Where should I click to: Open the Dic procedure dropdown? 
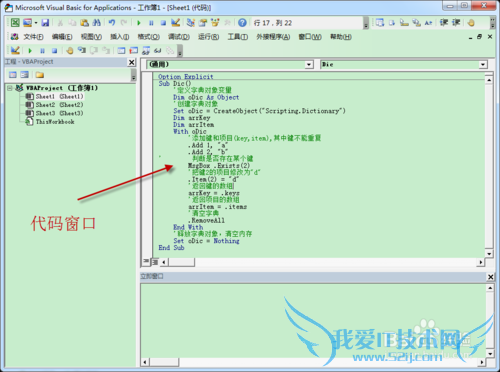tap(483, 64)
